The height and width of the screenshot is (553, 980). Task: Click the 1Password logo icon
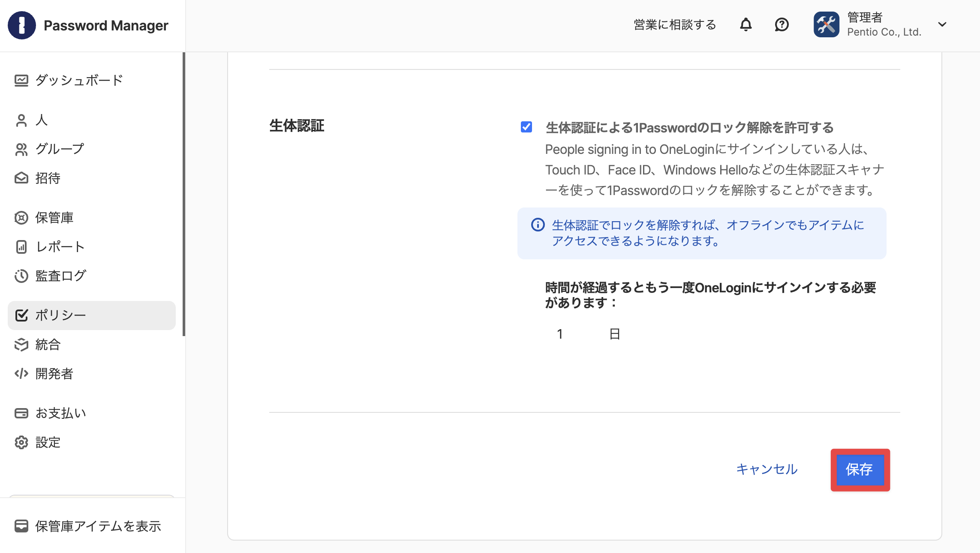tap(21, 25)
